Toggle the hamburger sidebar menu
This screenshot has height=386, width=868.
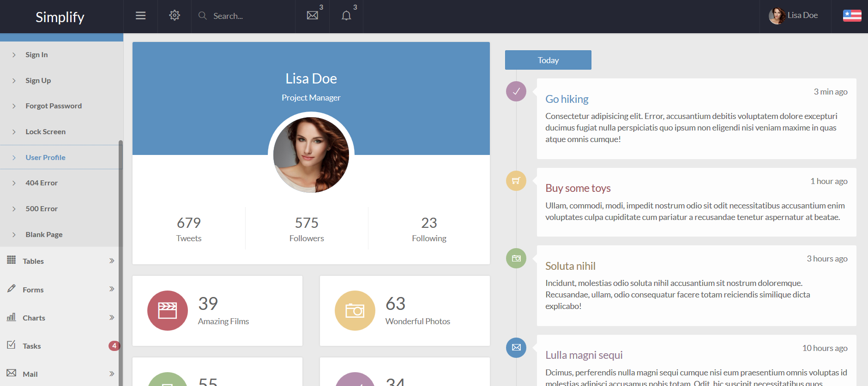[141, 16]
